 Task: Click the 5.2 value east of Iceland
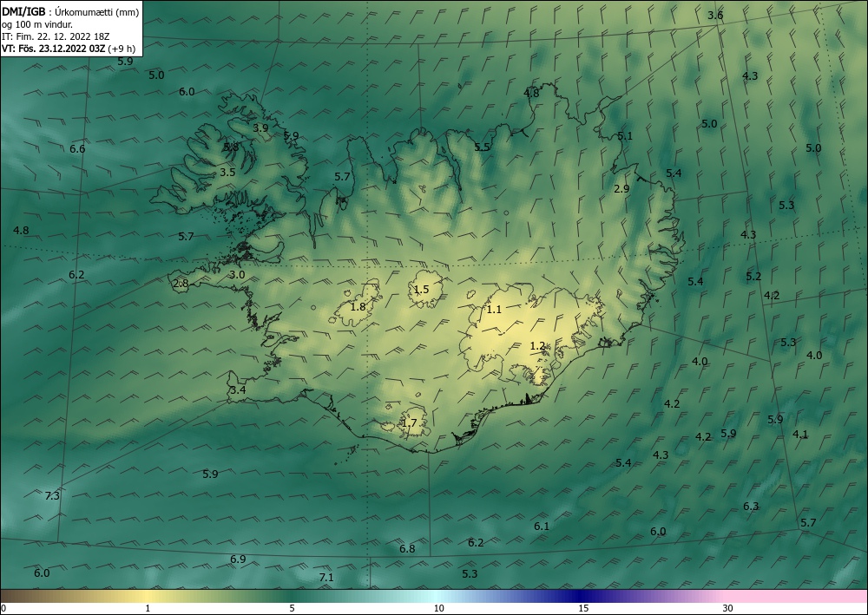(x=753, y=276)
